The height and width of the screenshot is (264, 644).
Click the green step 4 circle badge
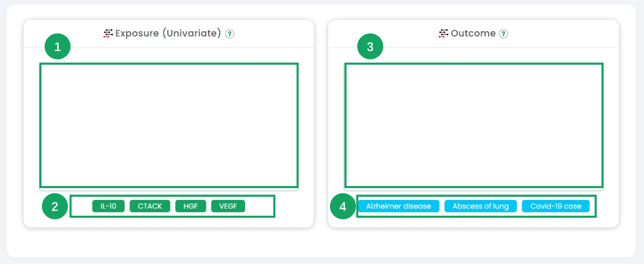(343, 206)
